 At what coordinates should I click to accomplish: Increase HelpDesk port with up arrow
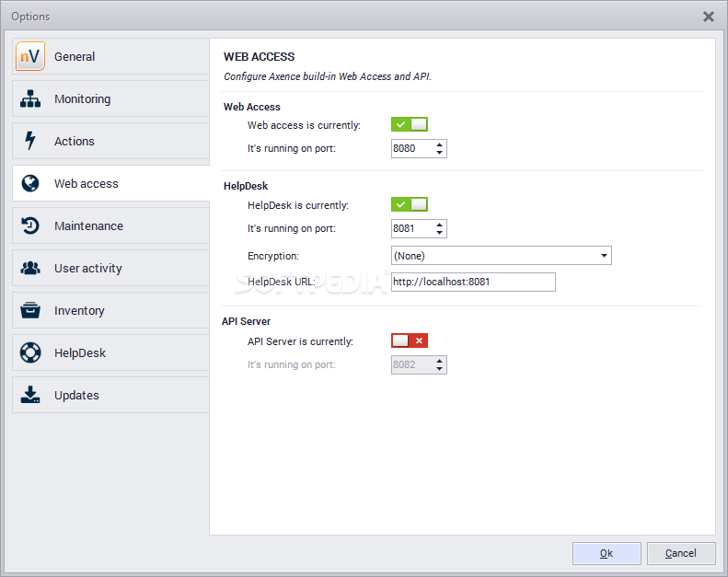(439, 225)
